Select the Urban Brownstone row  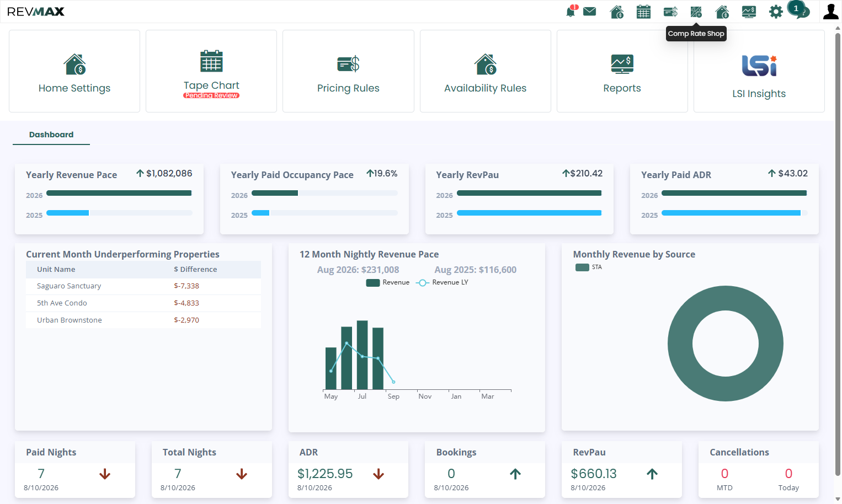[143, 320]
